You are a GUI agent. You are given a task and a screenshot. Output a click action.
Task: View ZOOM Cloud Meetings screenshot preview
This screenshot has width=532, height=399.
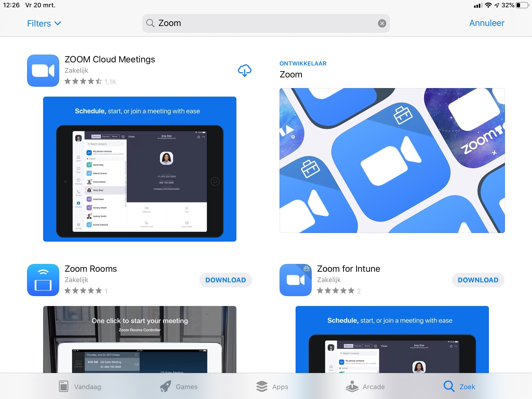pos(139,169)
